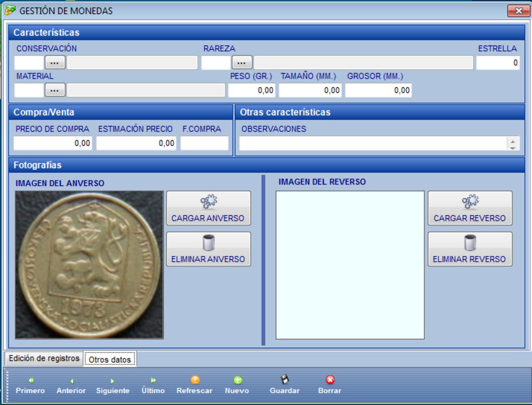Click the anverso coin image thumbnail
This screenshot has height=405, width=532.
[x=89, y=265]
